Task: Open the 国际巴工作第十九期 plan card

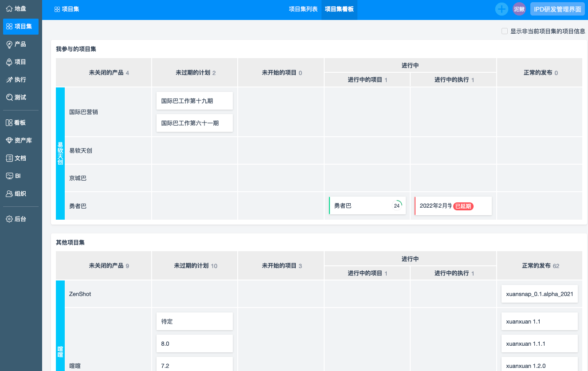Action: click(x=194, y=101)
